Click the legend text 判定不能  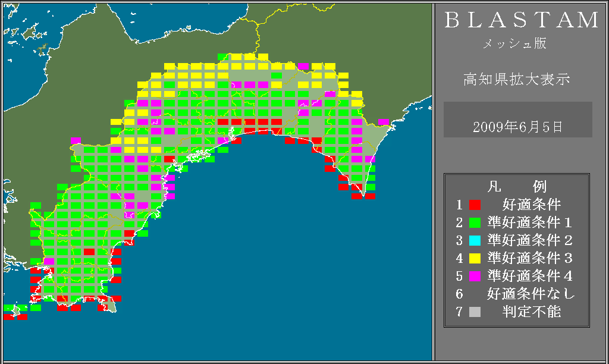click(531, 312)
